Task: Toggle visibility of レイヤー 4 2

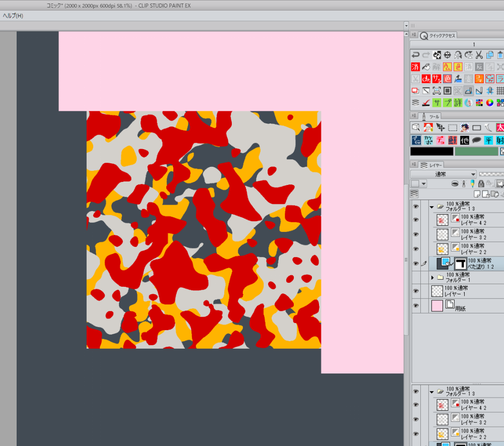Action: 416,220
